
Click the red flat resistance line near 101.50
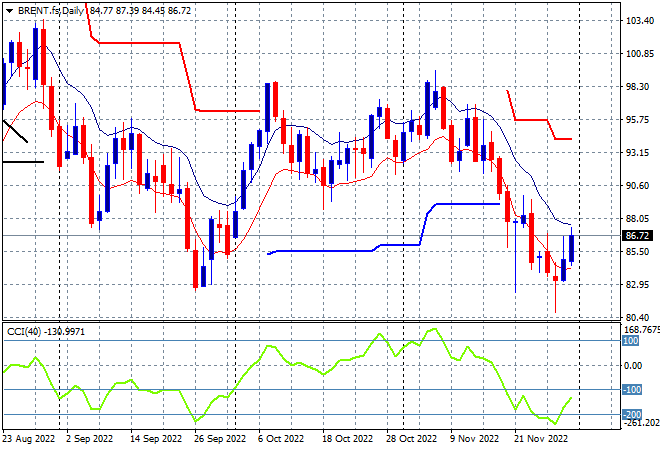pos(139,43)
